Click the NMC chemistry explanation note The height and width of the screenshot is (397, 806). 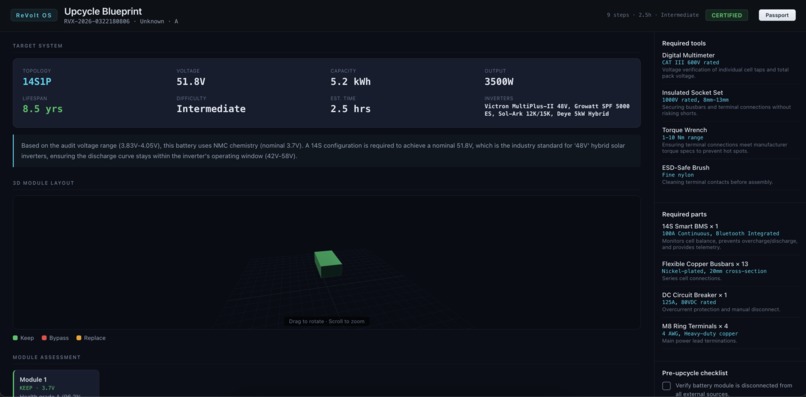point(327,151)
